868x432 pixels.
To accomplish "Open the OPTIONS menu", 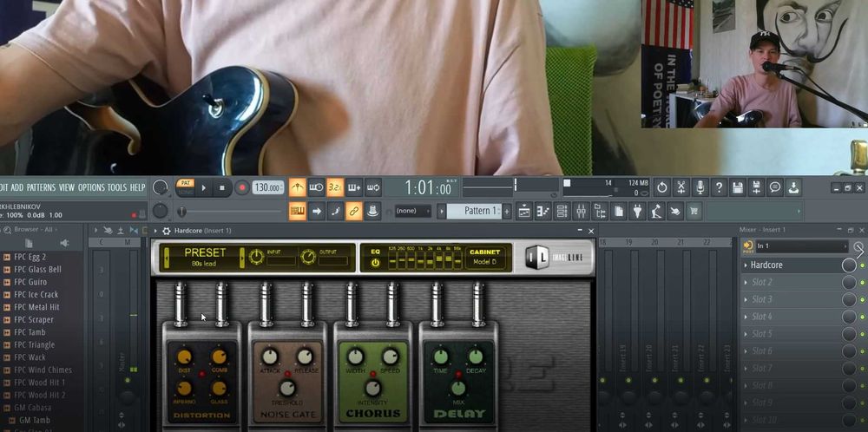I will click(91, 187).
